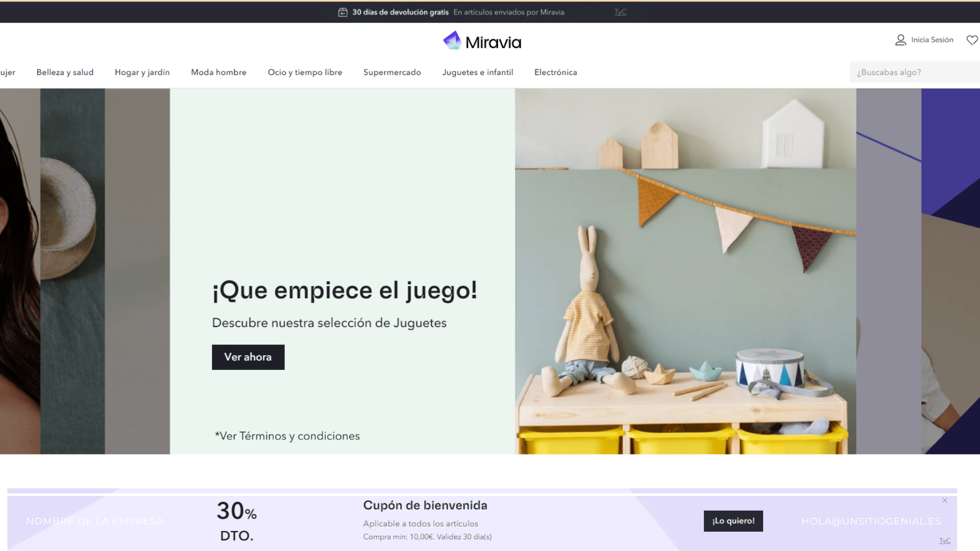Open Inicia Sesión link
The height and width of the screenshot is (551, 980).
(932, 40)
